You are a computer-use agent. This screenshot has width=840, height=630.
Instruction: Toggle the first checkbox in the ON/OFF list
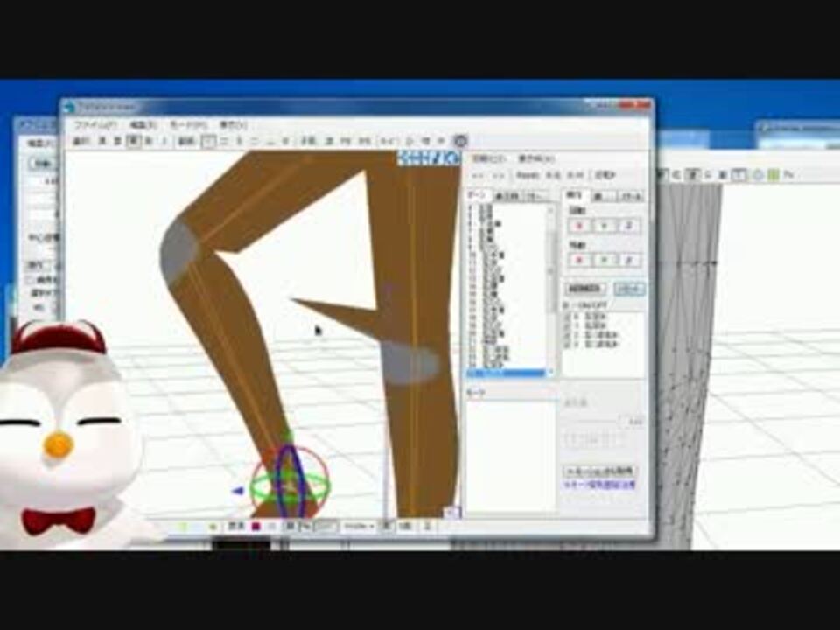[x=567, y=317]
